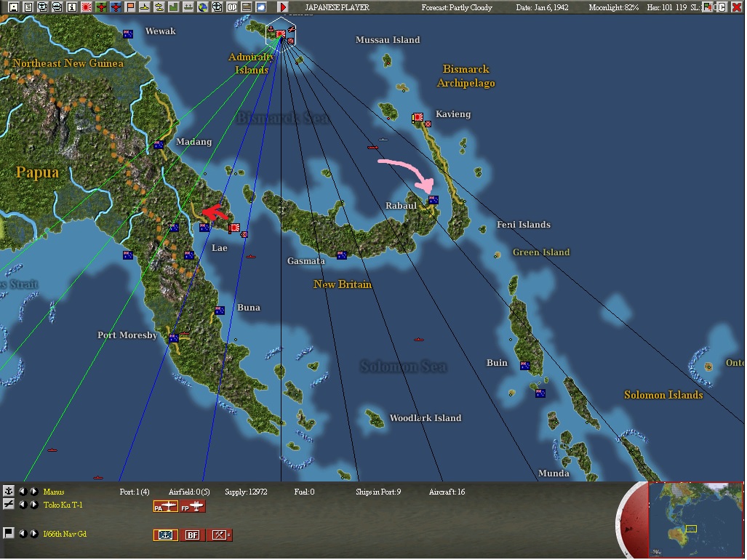Image resolution: width=747 pixels, height=560 pixels.
Task: Click the cloud weather icon
Action: (260, 7)
